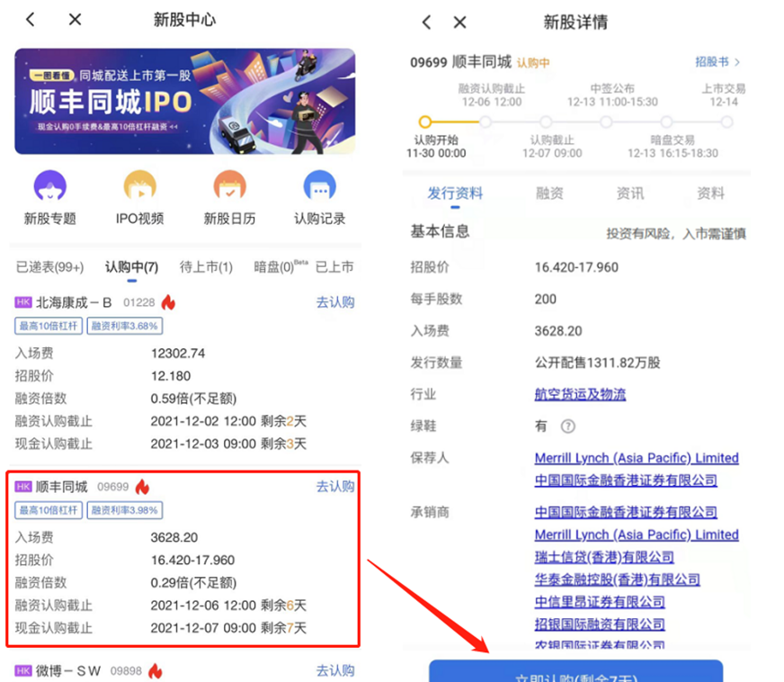This screenshot has height=682, width=784.
Task: Open the 航空货运及物流 industry link
Action: tap(580, 394)
